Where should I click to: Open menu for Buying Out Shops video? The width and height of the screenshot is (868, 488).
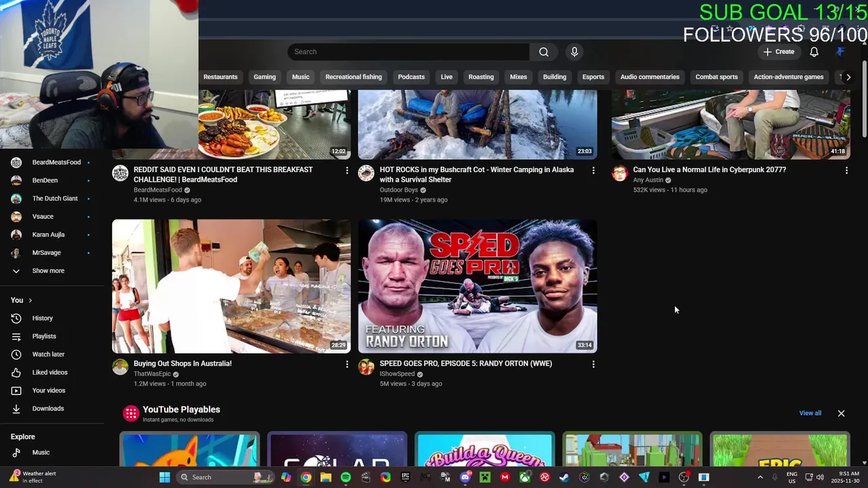347,365
